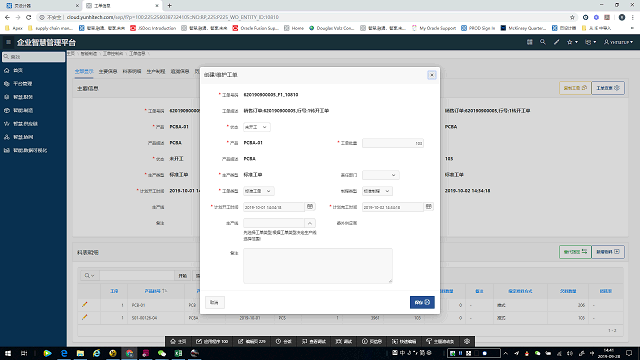Switch to the 追溯信息 tab
The image size is (640, 360).
click(x=180, y=71)
